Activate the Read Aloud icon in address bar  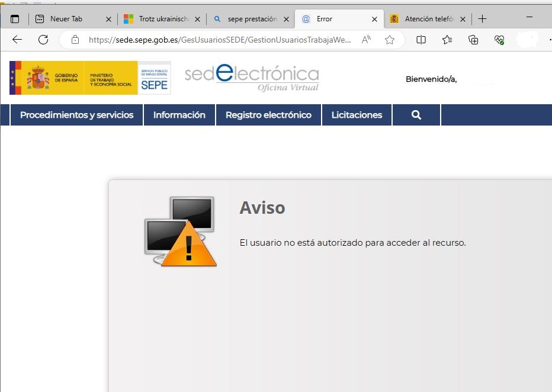[366, 40]
